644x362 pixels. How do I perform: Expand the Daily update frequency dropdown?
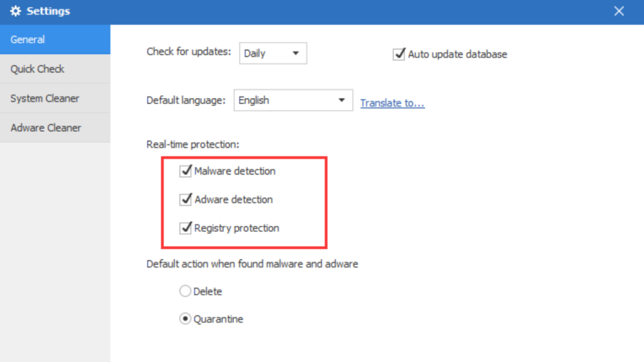click(273, 53)
